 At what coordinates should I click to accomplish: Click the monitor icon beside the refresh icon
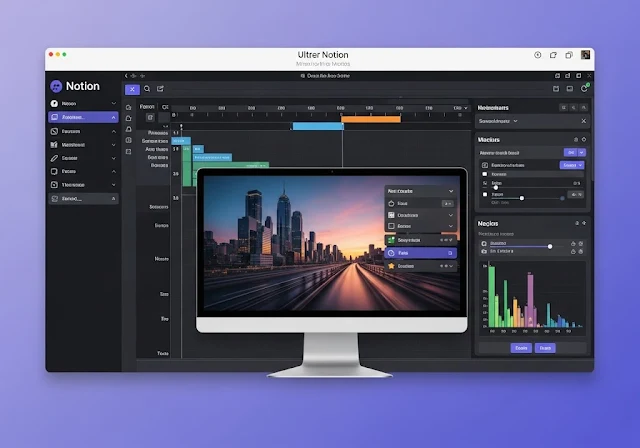570,89
